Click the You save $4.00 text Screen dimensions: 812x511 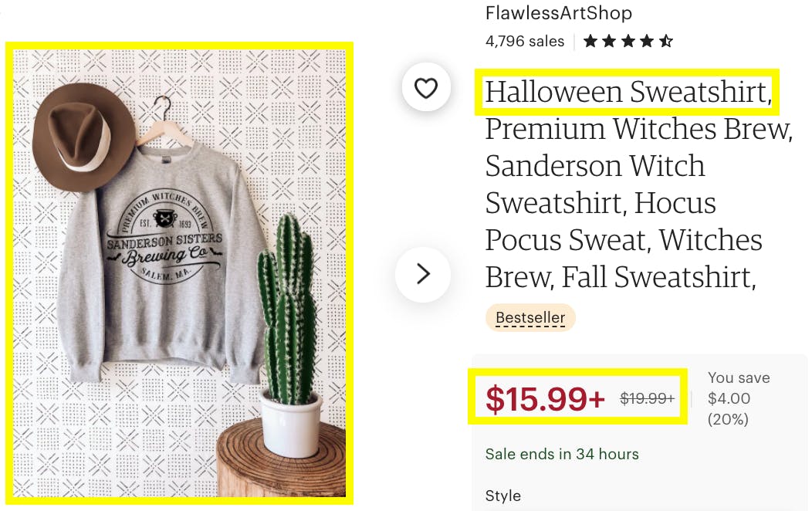pyautogui.click(x=739, y=398)
